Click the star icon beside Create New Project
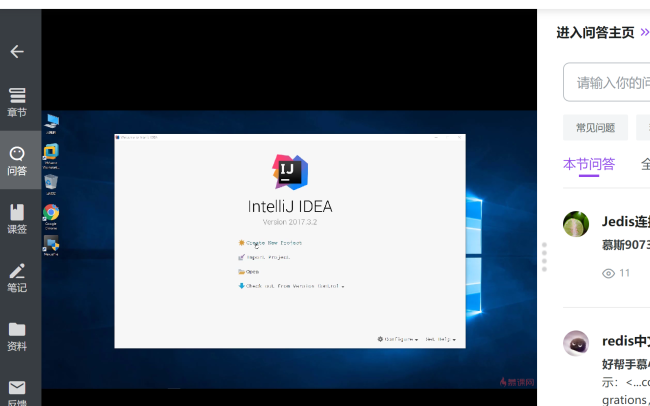650x406 pixels. pos(241,243)
